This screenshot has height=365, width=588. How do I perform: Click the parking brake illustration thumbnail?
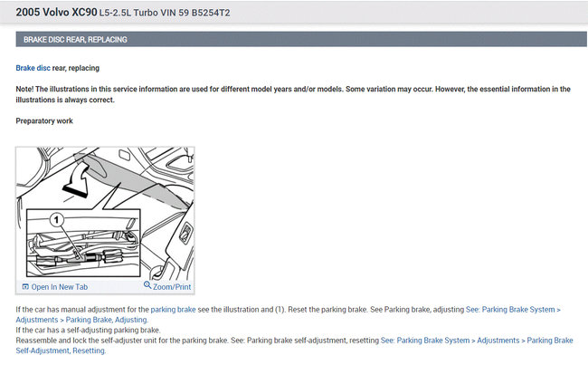tap(105, 213)
